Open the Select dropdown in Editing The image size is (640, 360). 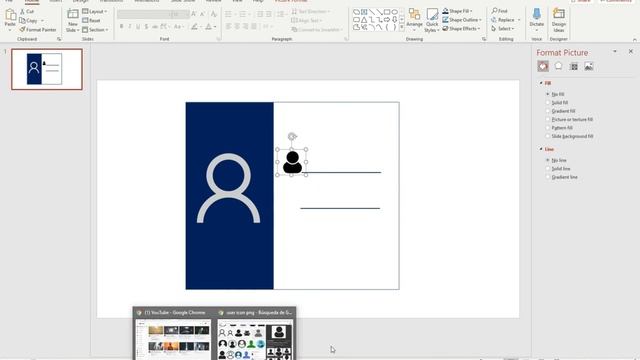coord(502,29)
